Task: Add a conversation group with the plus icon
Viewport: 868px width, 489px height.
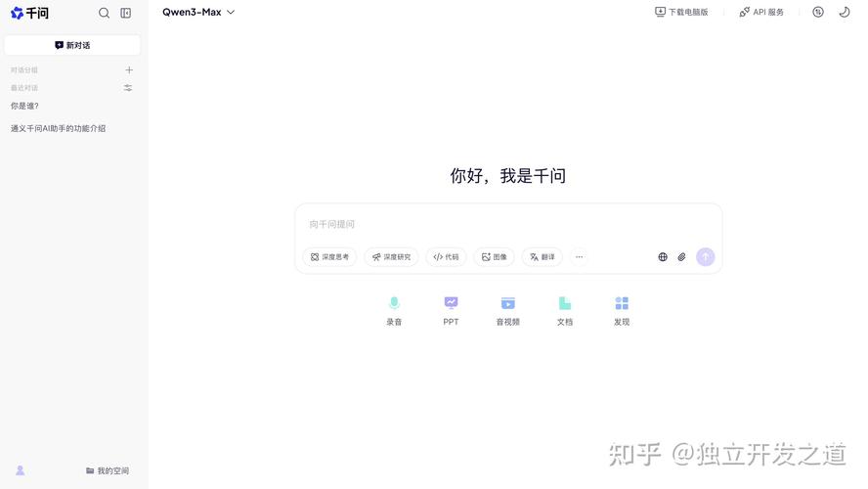Action: tap(129, 69)
